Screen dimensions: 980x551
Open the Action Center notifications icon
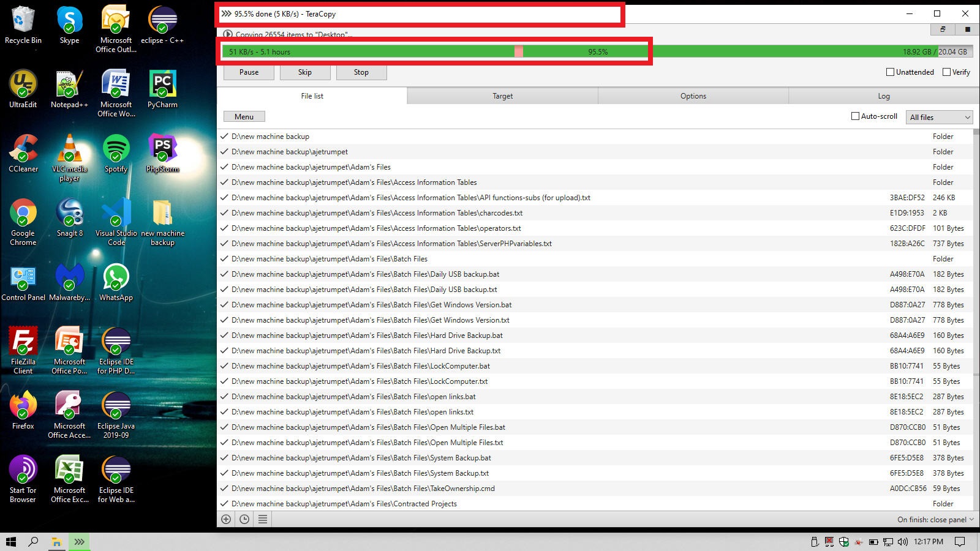pyautogui.click(x=960, y=542)
